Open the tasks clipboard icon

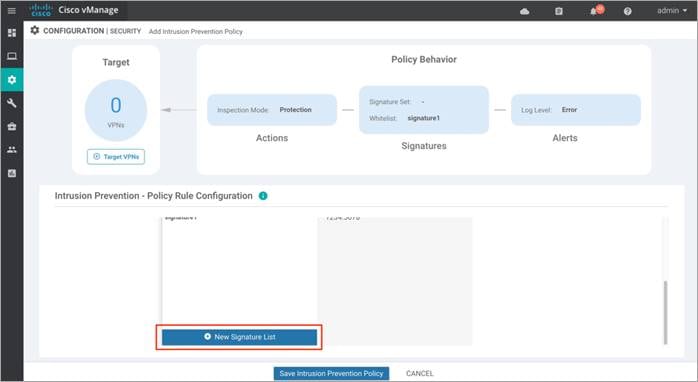tap(559, 11)
